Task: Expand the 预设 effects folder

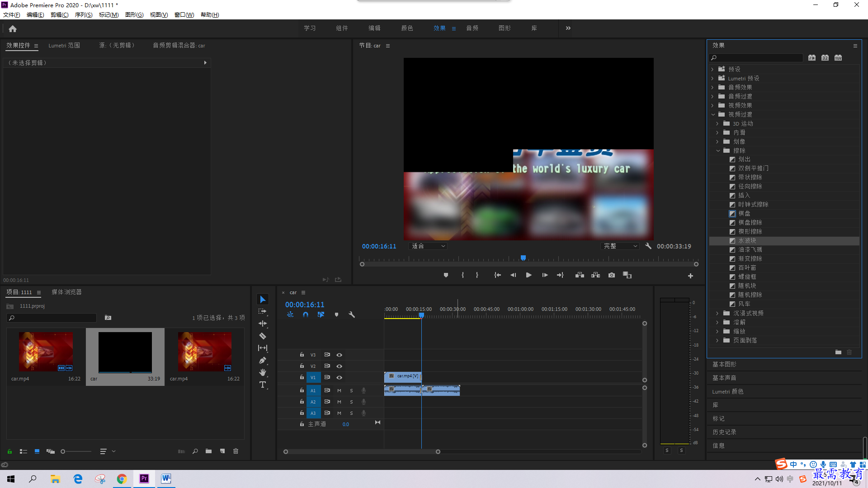Action: coord(712,69)
